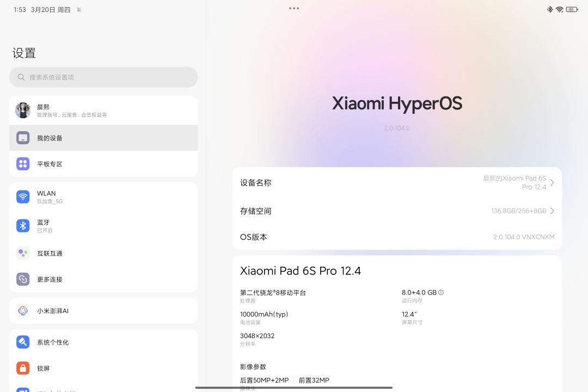Screen dimensions: 588x392
Task: Open 晨熙 account management row
Action: tap(103, 111)
